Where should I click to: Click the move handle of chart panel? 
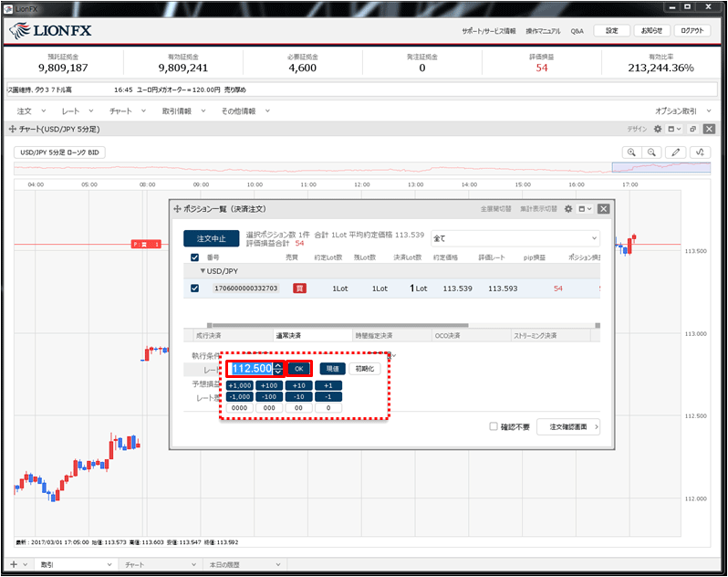pos(13,129)
